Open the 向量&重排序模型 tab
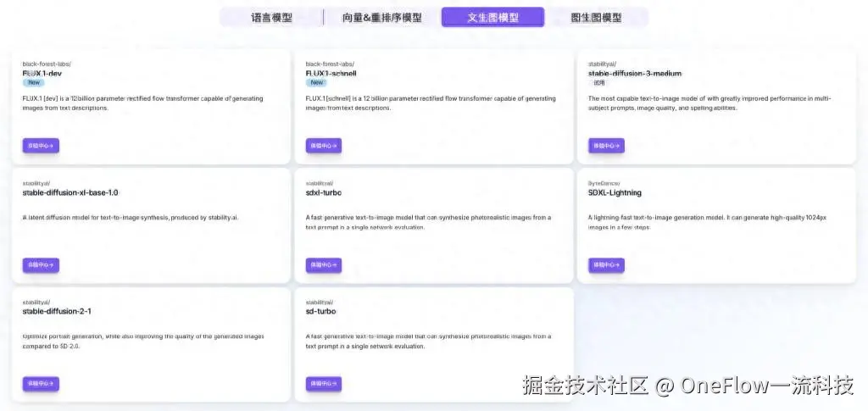 tap(382, 17)
